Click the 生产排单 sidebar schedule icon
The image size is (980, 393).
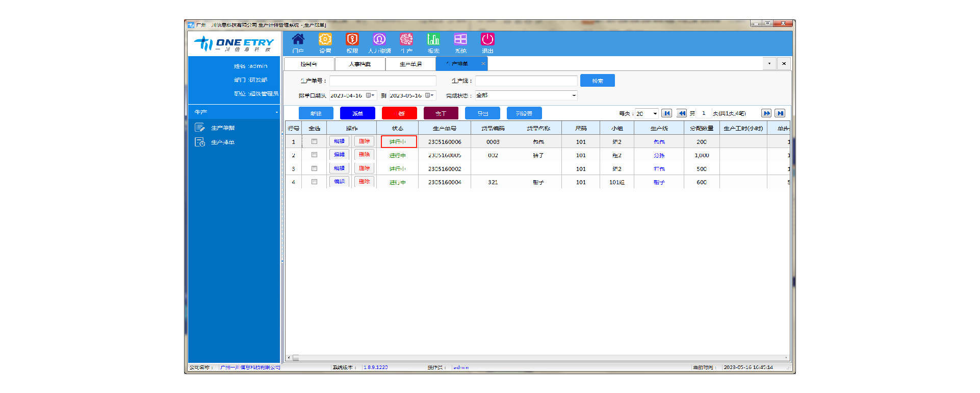pos(200,142)
